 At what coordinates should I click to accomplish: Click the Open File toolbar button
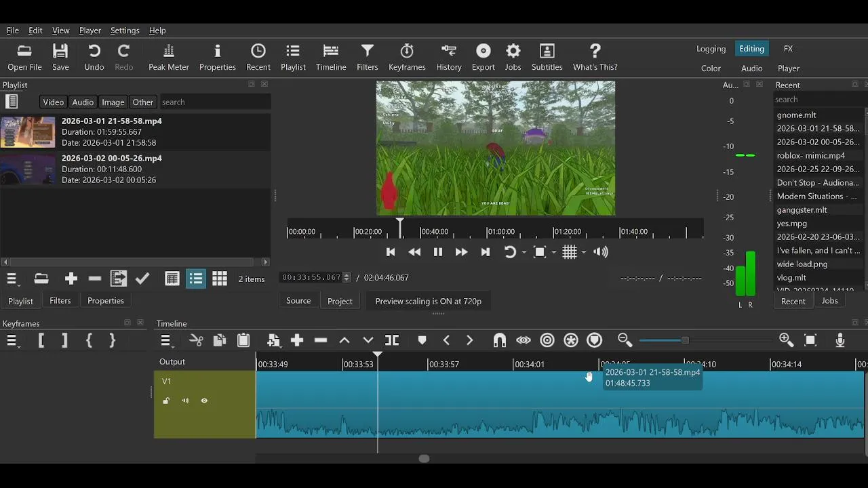[24, 58]
